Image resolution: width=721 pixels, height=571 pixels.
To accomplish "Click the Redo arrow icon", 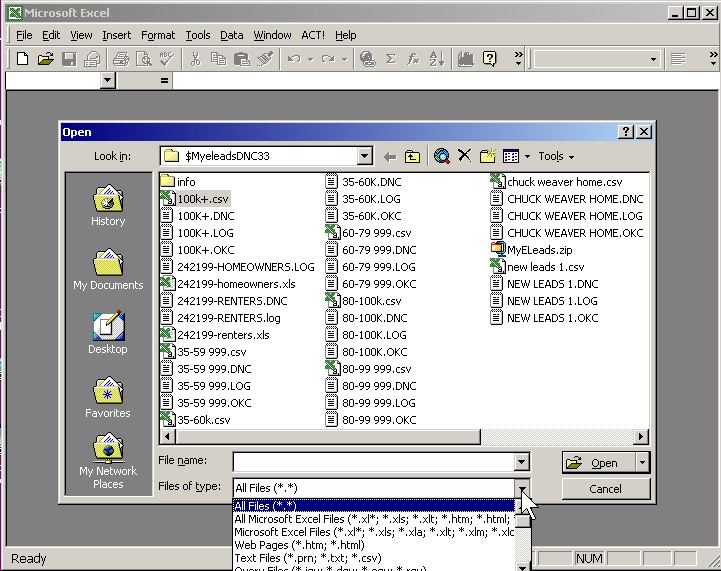I will point(328,59).
